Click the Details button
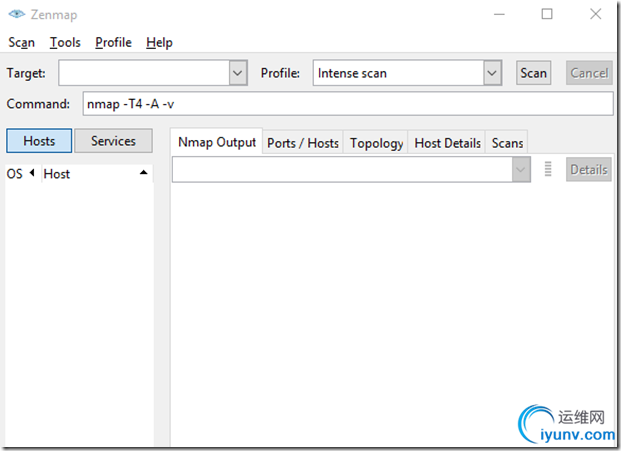The image size is (621, 451). point(589,169)
